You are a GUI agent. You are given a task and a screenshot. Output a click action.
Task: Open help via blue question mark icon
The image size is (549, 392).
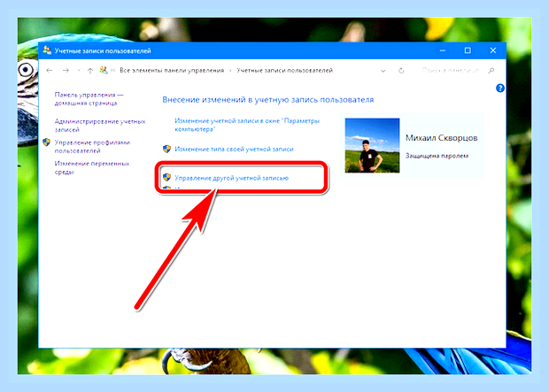(500, 88)
